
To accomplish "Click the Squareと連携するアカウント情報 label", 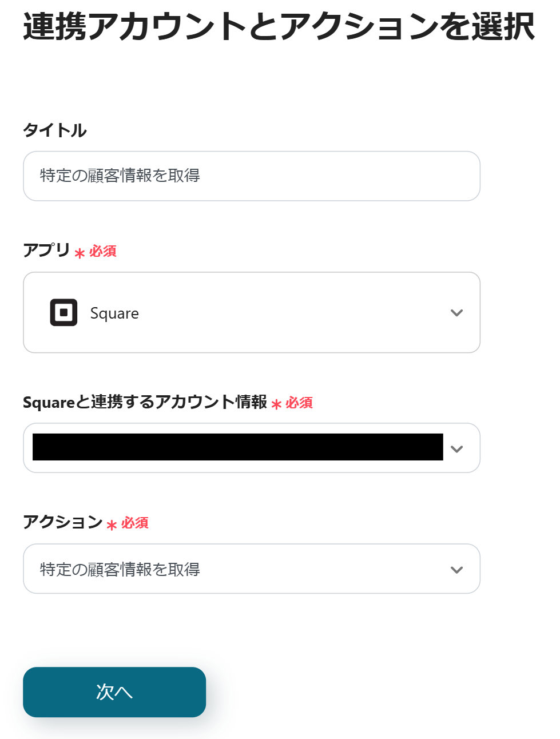I will pyautogui.click(x=145, y=402).
